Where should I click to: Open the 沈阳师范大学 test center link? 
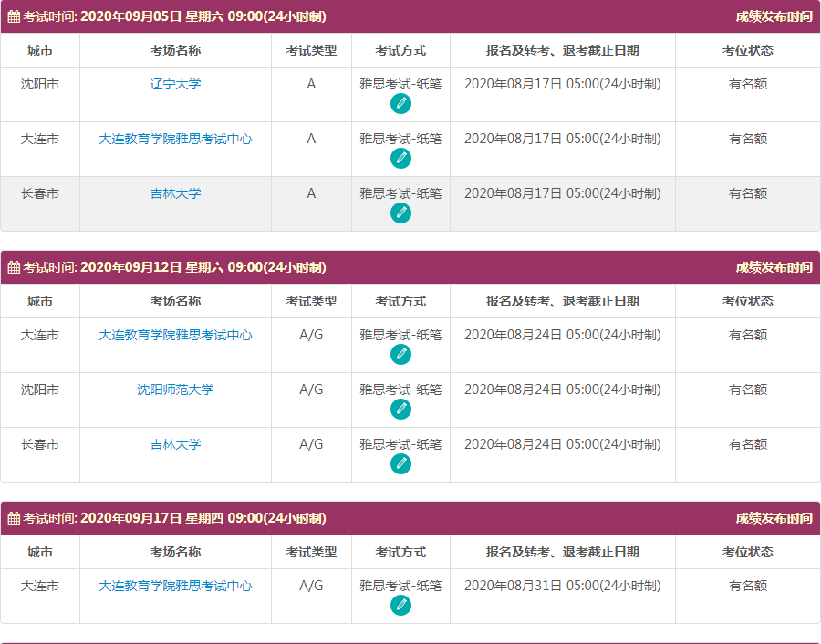[x=174, y=390]
